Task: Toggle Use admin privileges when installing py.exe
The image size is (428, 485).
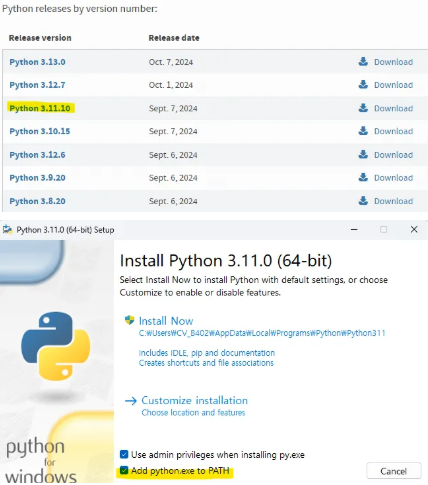Action: 124,454
